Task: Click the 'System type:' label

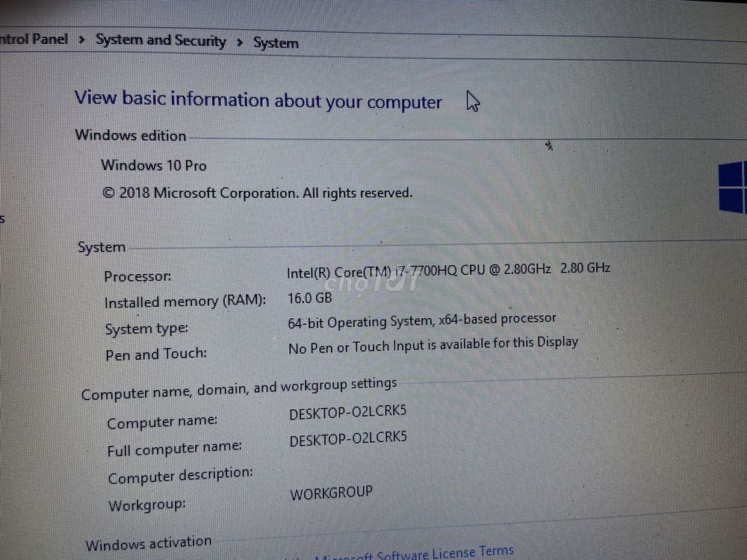Action: pos(146,329)
